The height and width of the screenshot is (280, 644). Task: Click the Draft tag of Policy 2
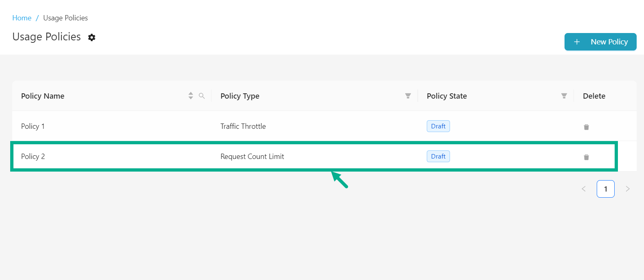(x=438, y=157)
